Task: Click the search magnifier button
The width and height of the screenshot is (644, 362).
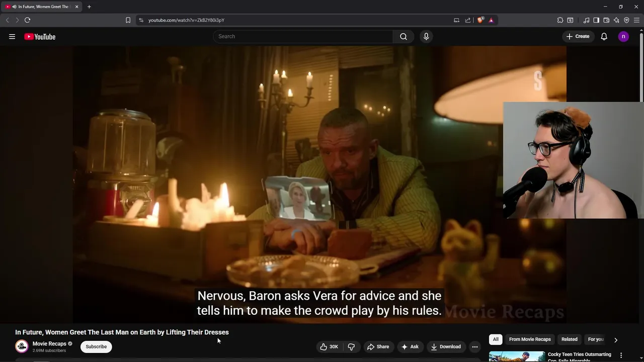Action: 404,36
